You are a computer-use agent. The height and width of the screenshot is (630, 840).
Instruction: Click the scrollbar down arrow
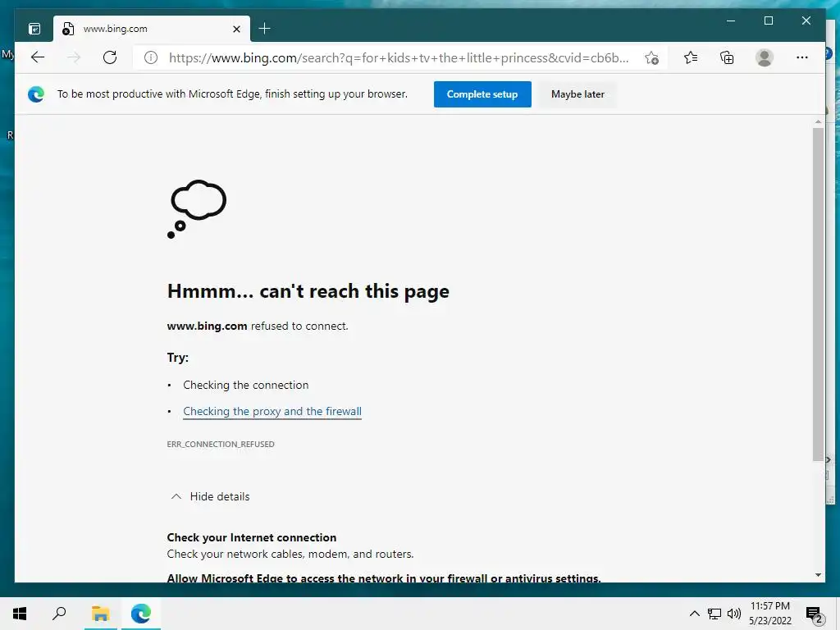click(x=818, y=575)
